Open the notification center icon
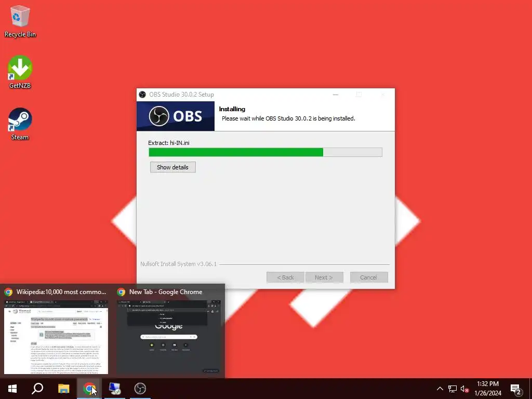532x399 pixels. click(x=516, y=389)
